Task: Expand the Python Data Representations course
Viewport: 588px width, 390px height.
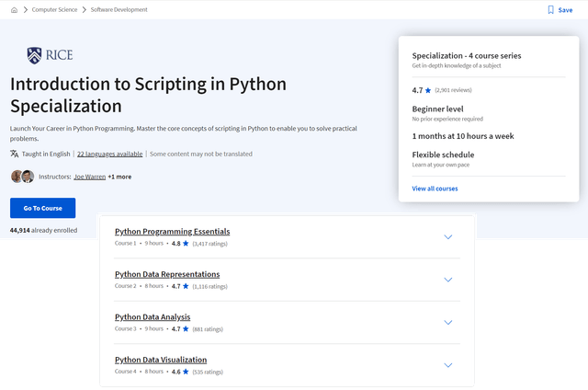Action: tap(448, 280)
